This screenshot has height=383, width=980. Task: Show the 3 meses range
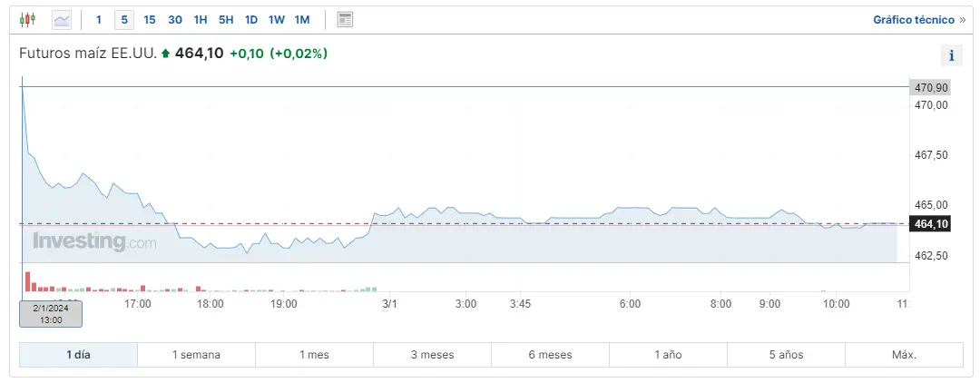432,355
